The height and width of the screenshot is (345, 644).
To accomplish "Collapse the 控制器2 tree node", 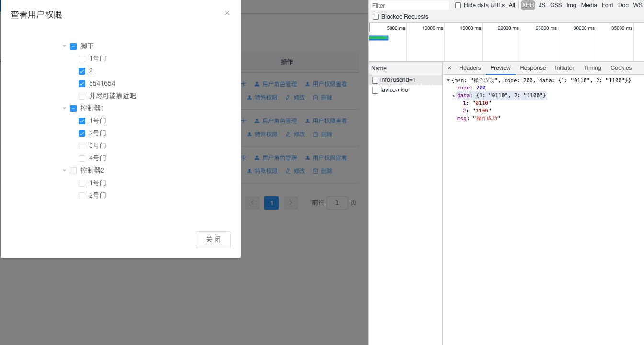I will pos(65,171).
